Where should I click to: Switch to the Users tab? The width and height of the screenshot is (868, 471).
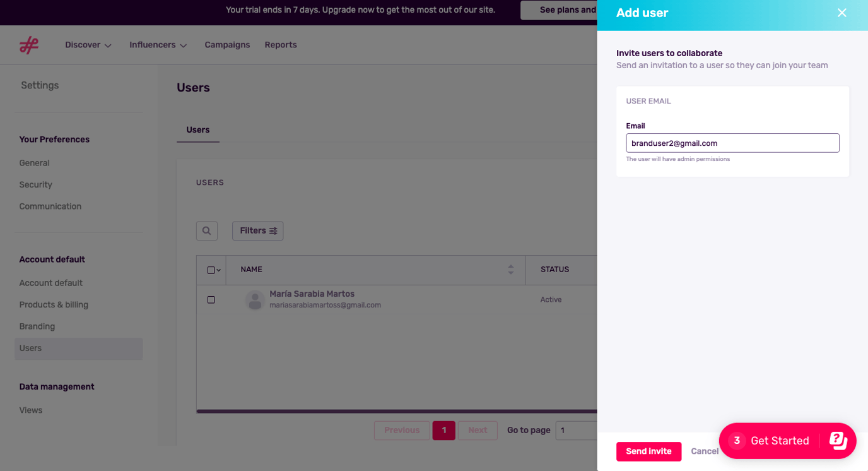click(x=198, y=130)
